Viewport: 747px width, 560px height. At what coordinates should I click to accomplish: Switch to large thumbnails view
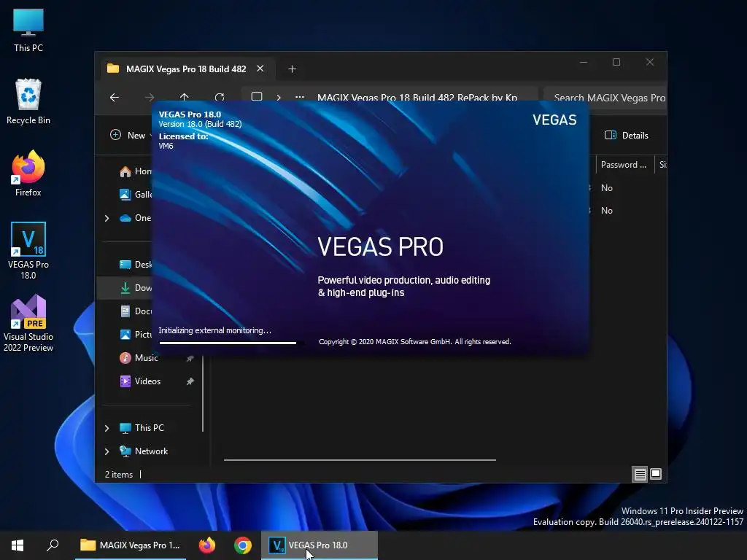tap(656, 474)
